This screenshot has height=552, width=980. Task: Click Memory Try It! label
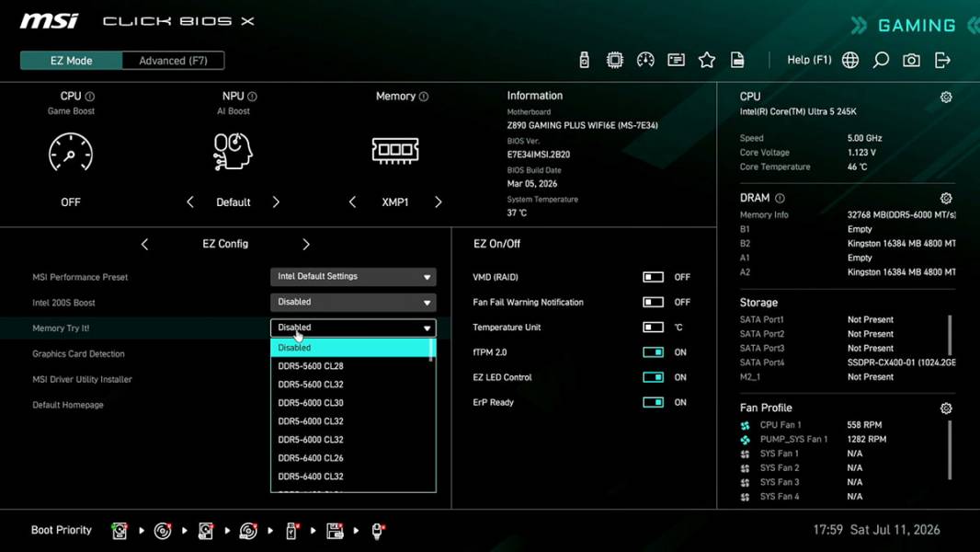[61, 328]
